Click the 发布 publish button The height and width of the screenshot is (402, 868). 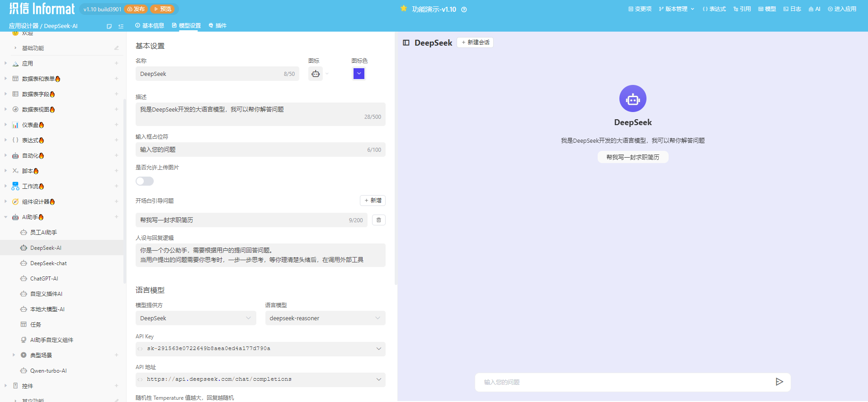tap(136, 9)
